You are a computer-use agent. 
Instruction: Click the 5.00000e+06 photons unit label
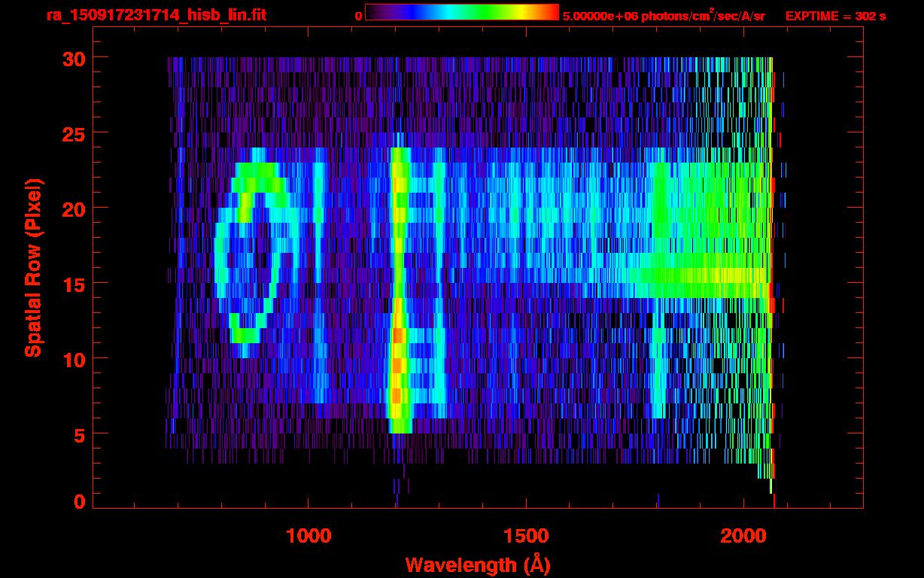pos(664,15)
